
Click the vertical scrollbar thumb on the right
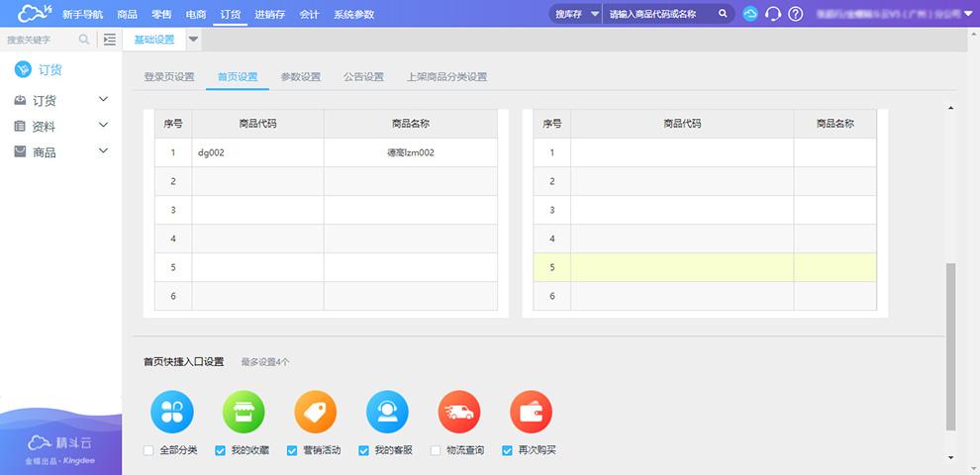pyautogui.click(x=950, y=347)
